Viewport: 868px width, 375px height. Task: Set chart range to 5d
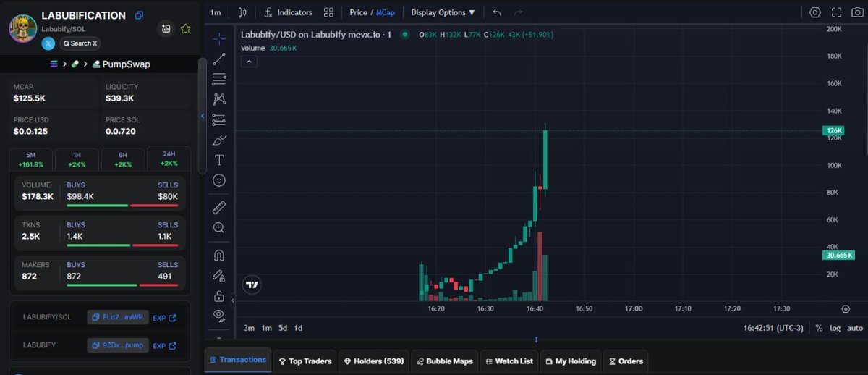pos(283,328)
